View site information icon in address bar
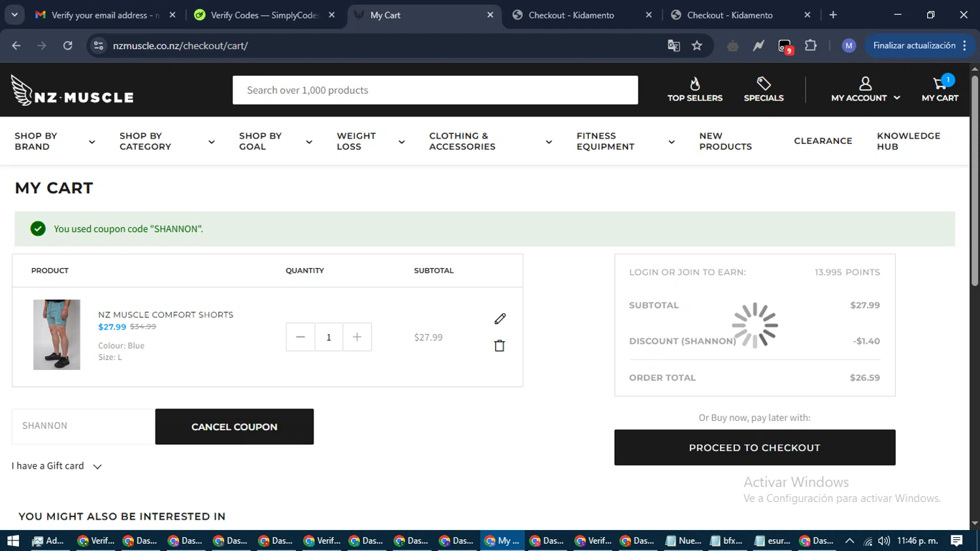 tap(99, 46)
